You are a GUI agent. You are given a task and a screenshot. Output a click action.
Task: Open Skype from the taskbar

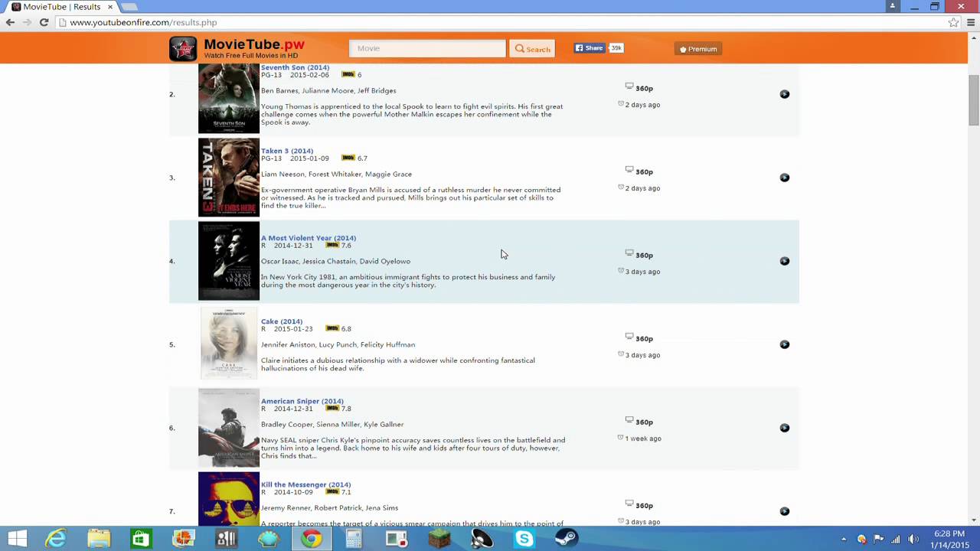point(524,539)
